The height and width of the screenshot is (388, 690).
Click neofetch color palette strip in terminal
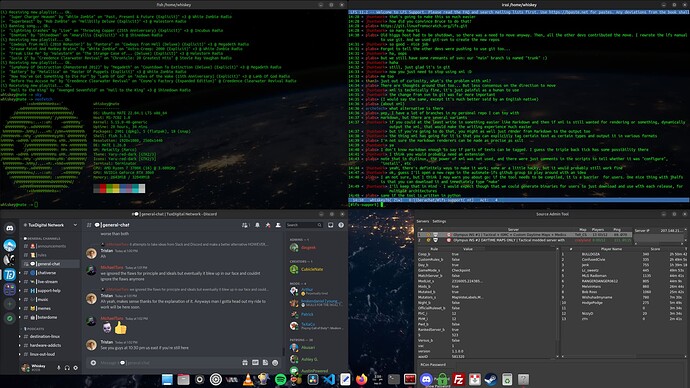[119, 188]
